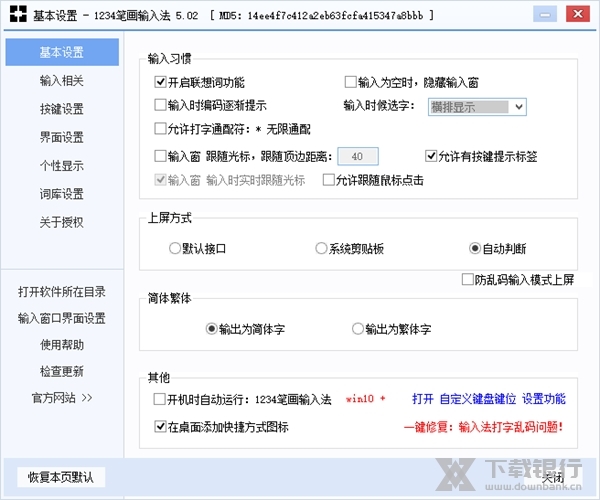
Task: Select 输出为简体字 radio option
Action: (x=212, y=329)
